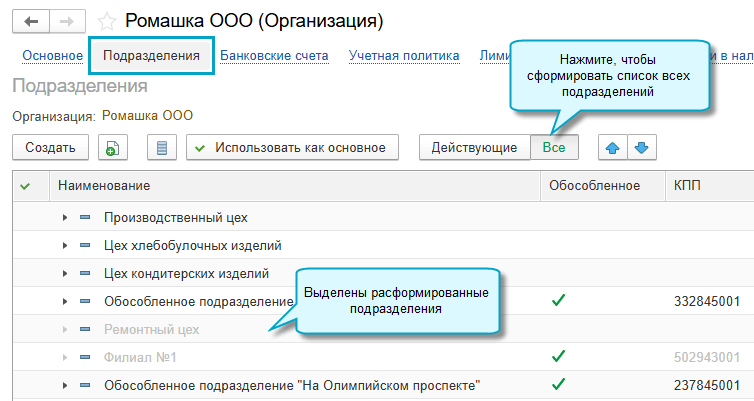Image resolution: width=754 pixels, height=401 pixels.
Task: Click checkmark column header icon
Action: point(25,186)
